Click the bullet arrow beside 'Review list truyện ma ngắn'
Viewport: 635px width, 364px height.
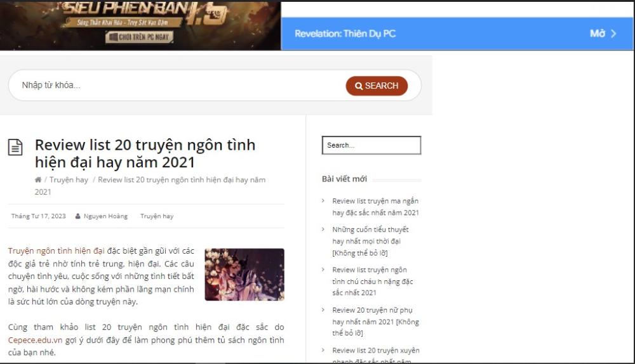coord(323,200)
